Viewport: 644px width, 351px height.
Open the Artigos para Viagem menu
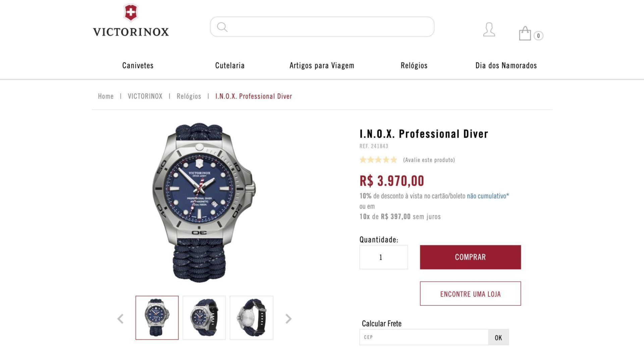pos(322,65)
